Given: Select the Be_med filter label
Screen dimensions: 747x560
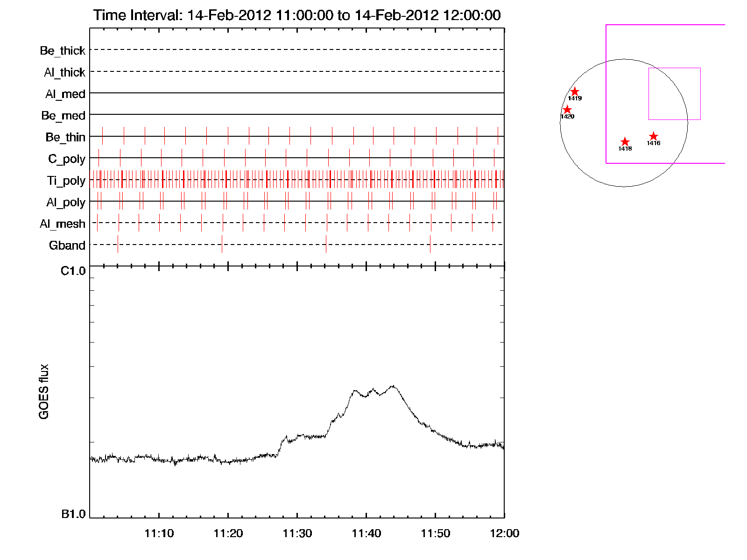Looking at the screenshot, I should (63, 115).
